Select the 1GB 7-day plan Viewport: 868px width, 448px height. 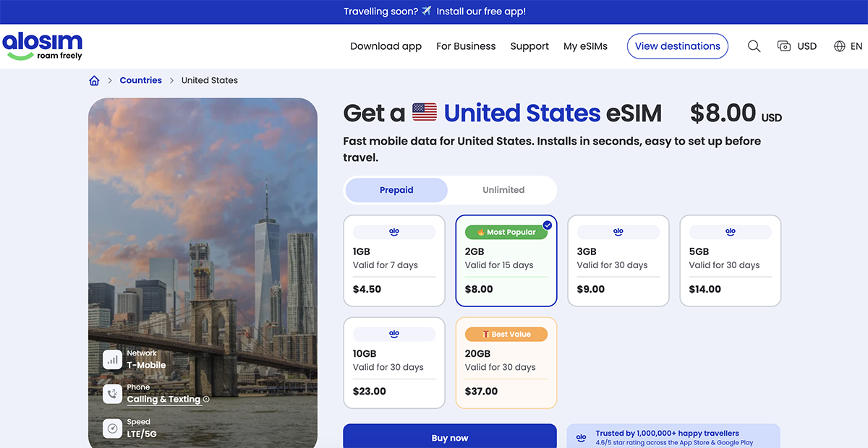[x=393, y=260]
